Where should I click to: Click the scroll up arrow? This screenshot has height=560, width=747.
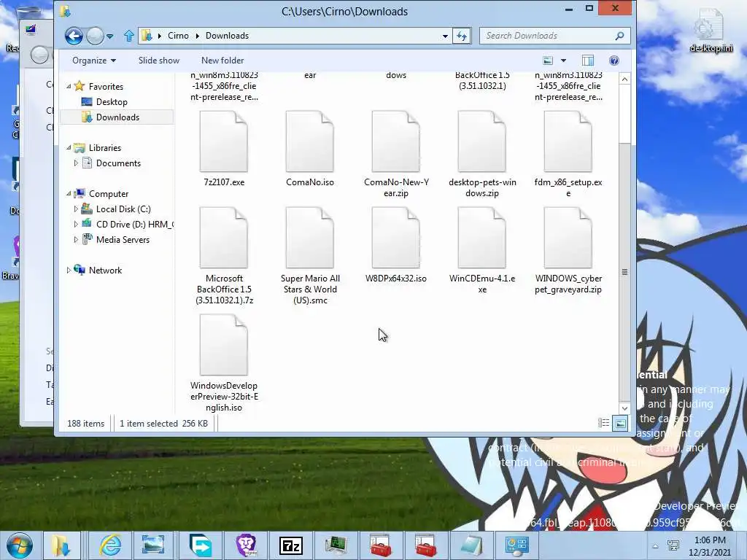tap(624, 79)
